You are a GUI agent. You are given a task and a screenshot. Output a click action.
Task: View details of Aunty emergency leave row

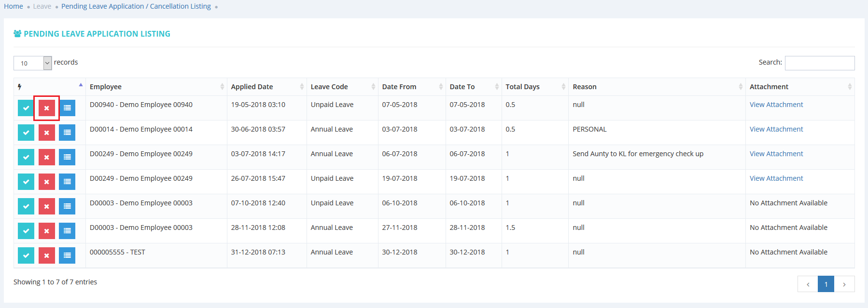(67, 157)
